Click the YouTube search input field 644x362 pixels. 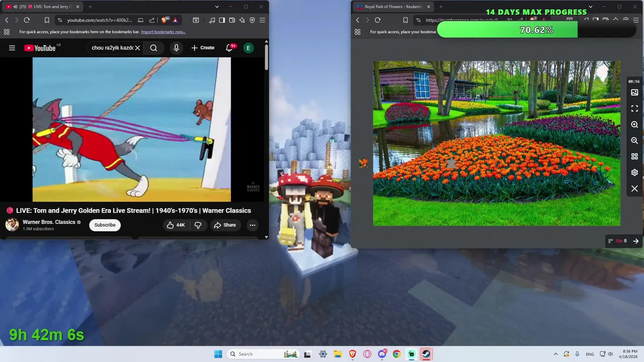click(112, 48)
